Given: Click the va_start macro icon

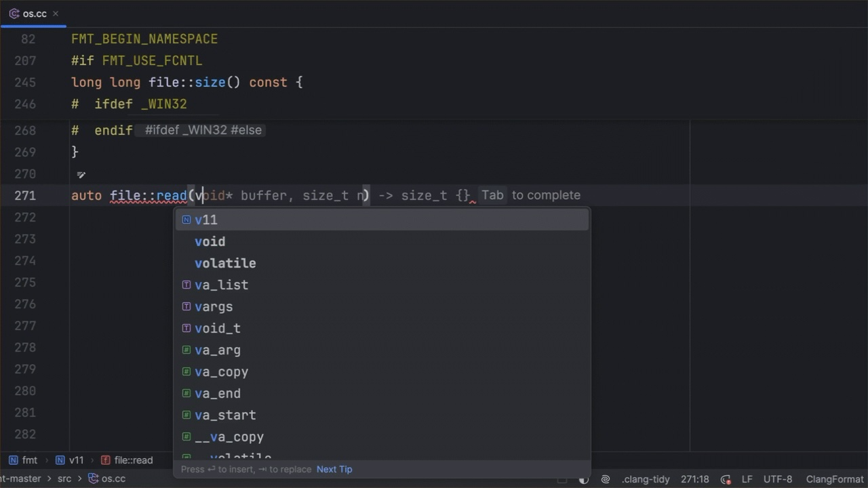Looking at the screenshot, I should [x=186, y=415].
